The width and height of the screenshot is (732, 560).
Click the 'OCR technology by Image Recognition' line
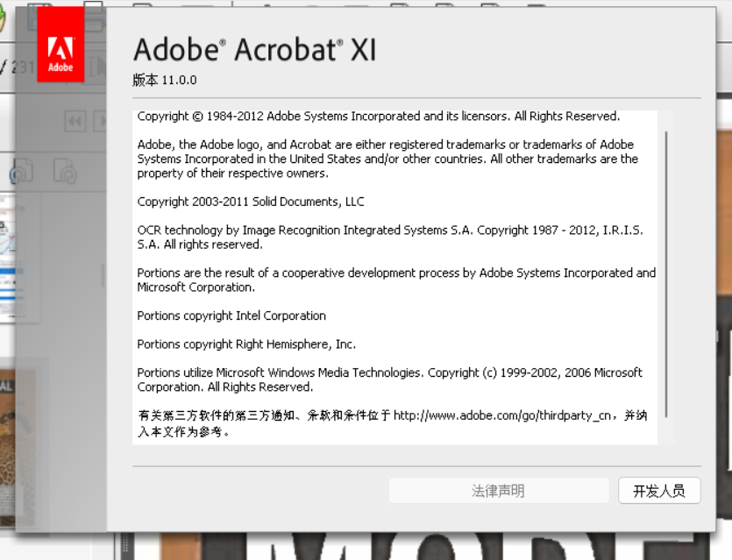click(x=390, y=237)
